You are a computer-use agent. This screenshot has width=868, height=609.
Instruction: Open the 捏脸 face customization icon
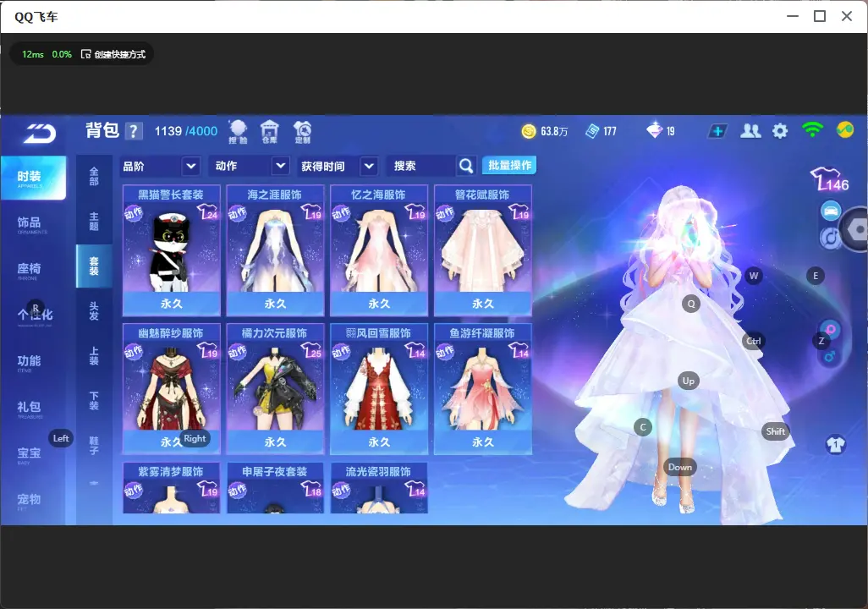pos(238,132)
